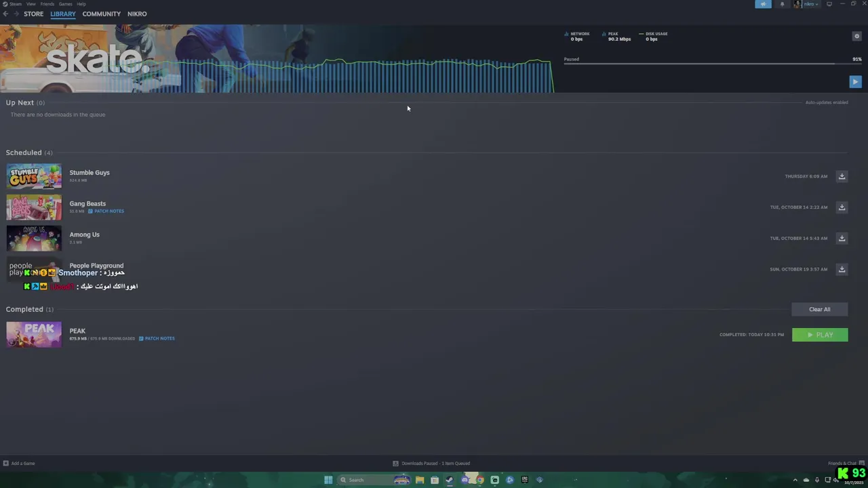Click the Auto-updates enabled label
This screenshot has height=488, width=868.
pos(827,102)
